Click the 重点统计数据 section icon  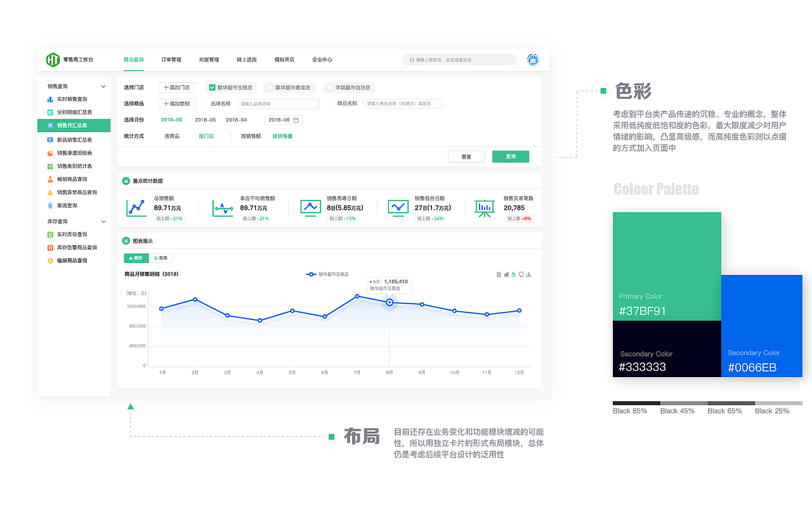click(126, 181)
